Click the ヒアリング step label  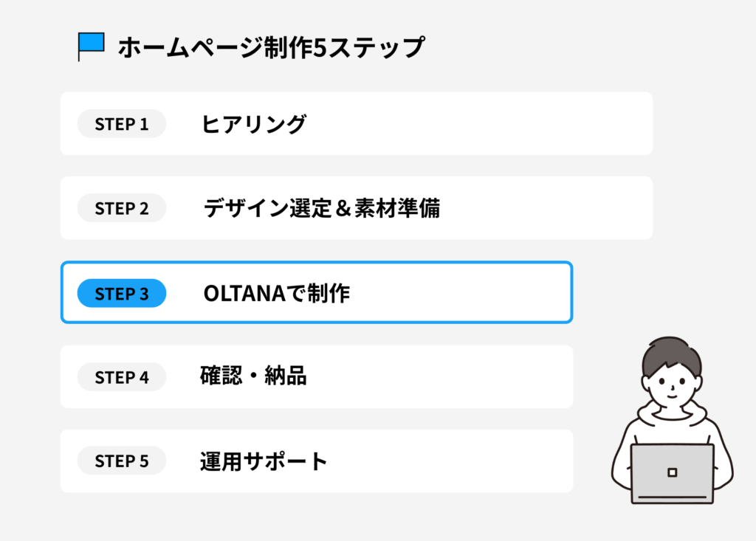tap(253, 124)
